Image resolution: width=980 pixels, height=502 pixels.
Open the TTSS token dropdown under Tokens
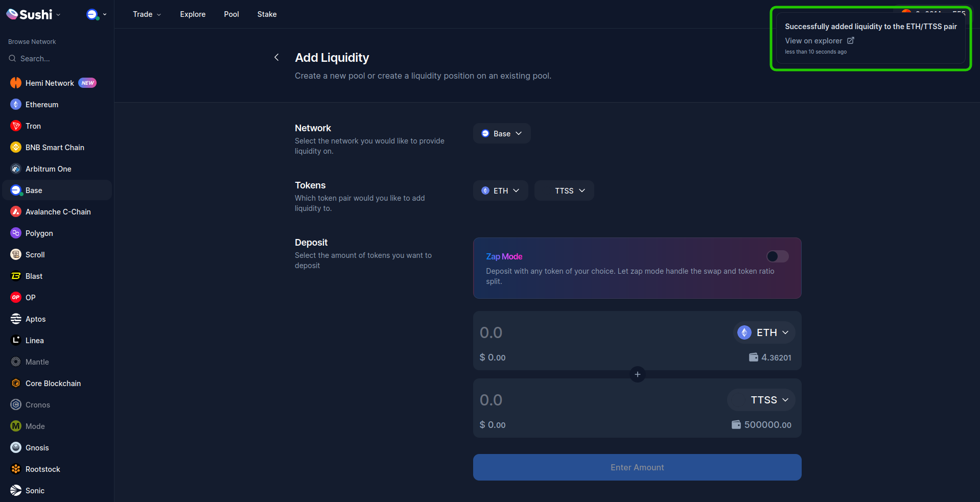click(x=564, y=190)
